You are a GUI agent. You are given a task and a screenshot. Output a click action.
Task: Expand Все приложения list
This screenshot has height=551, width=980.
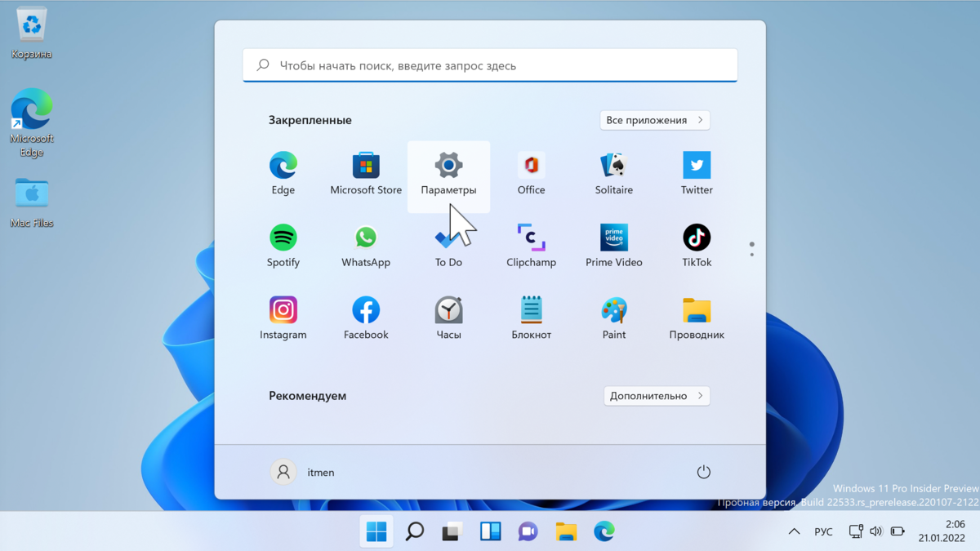coord(655,120)
